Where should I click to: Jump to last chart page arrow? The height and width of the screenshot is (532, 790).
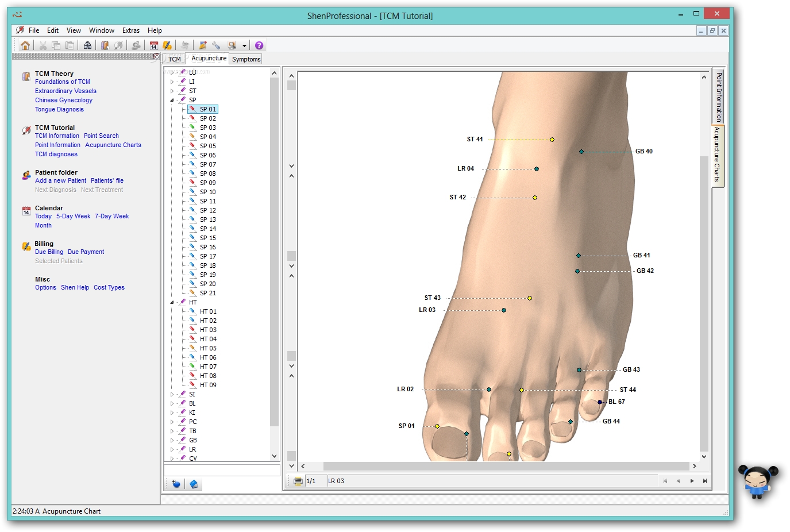pyautogui.click(x=705, y=481)
